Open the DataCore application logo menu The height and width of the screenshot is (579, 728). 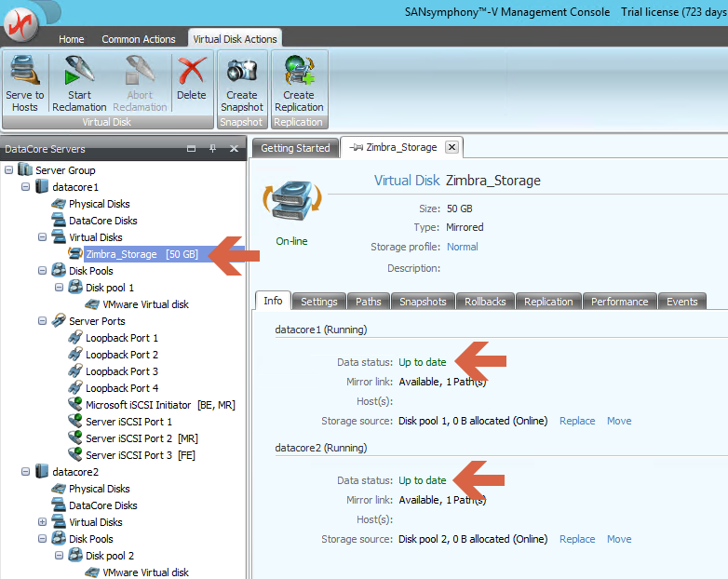20,24
